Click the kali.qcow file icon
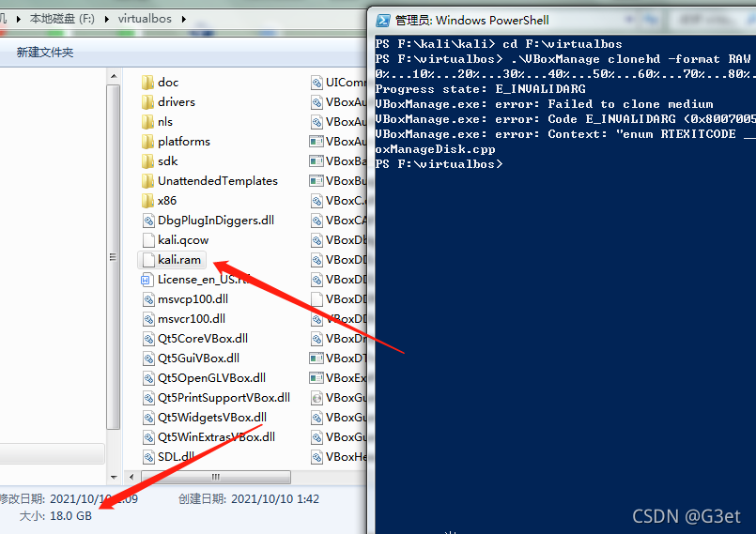The height and width of the screenshot is (534, 756). (148, 240)
